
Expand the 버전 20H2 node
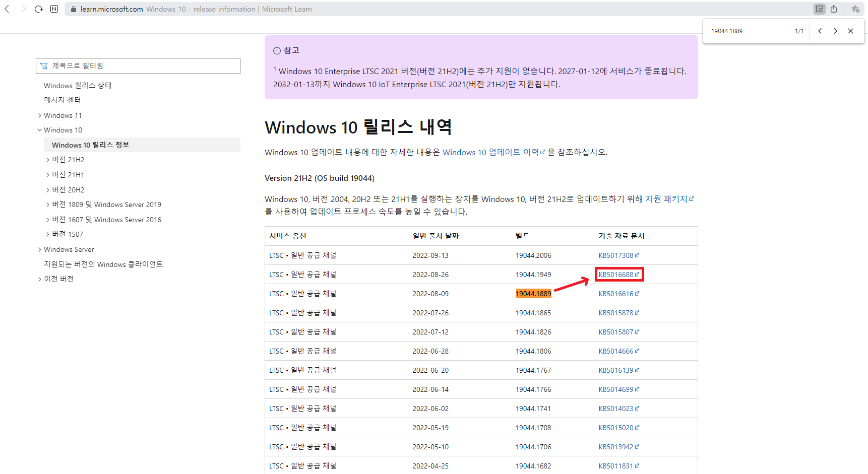48,190
